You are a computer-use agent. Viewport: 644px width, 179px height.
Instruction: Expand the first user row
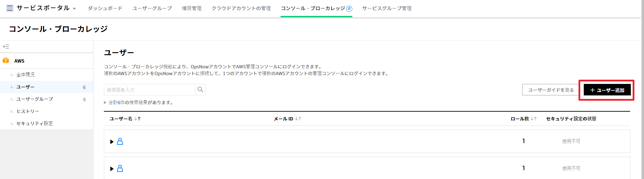[x=112, y=142]
